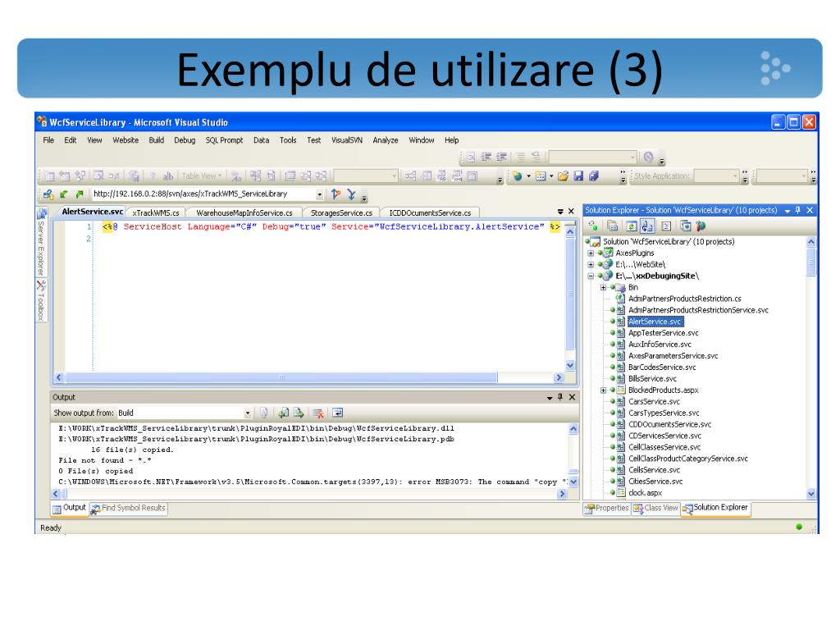This screenshot has width=840, height=630.
Task: Expand the Bin folder node
Action: [603, 287]
